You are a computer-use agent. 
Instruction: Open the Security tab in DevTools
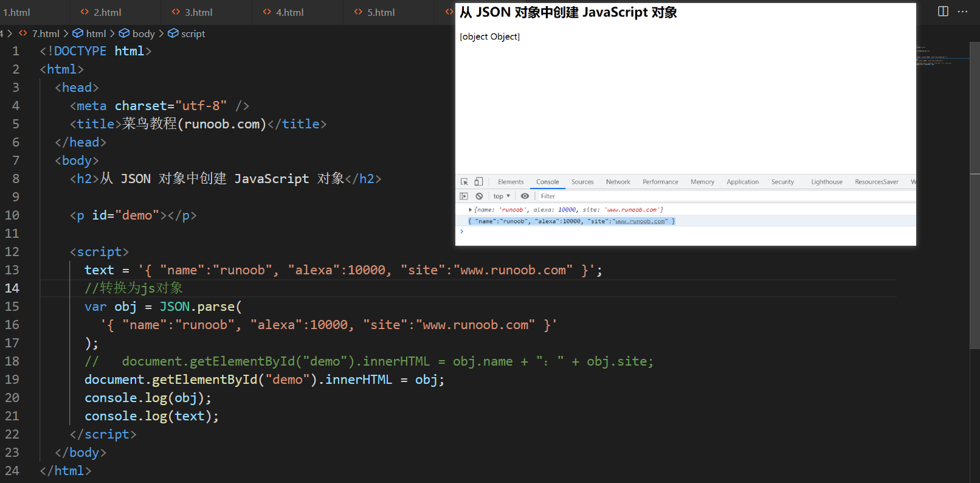782,182
